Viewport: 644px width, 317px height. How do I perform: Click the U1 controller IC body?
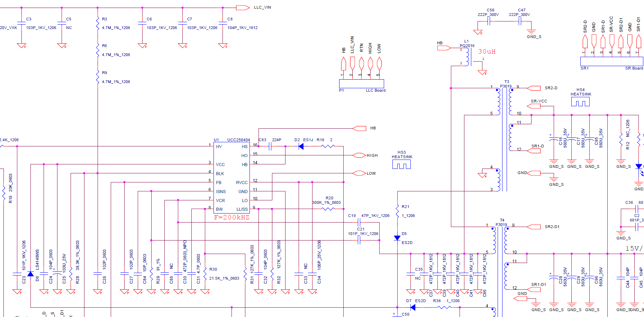(x=232, y=178)
